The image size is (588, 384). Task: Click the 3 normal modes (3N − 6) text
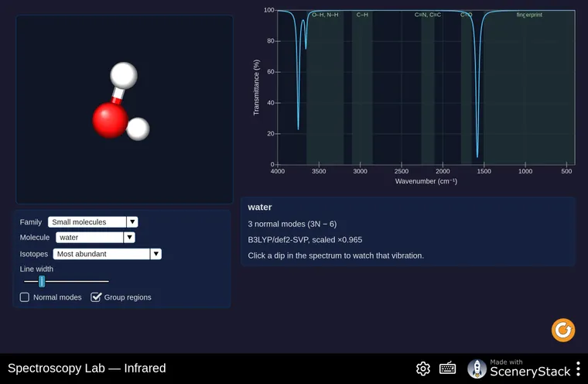click(292, 224)
